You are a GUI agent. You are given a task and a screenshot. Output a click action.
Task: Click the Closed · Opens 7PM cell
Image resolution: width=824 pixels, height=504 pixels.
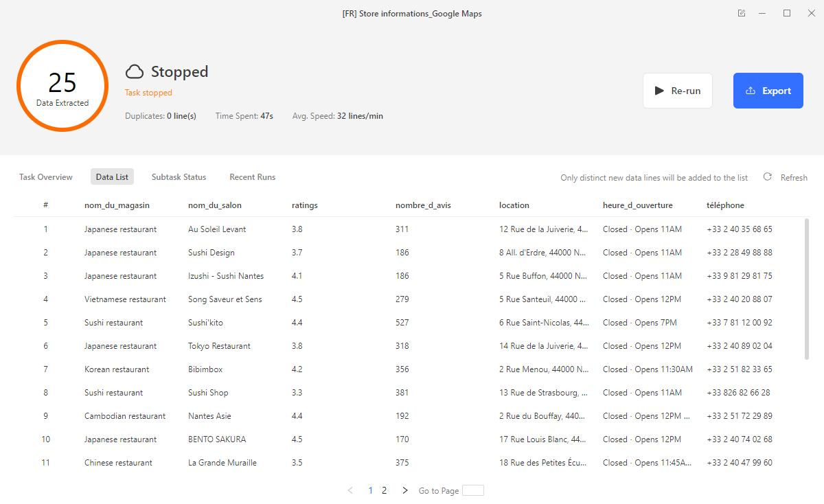pyautogui.click(x=640, y=323)
